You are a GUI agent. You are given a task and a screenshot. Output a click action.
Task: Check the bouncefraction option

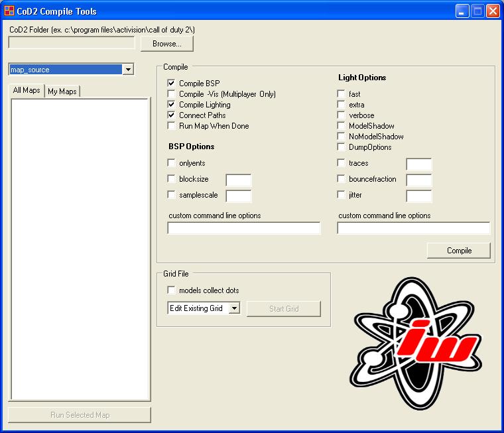click(341, 179)
